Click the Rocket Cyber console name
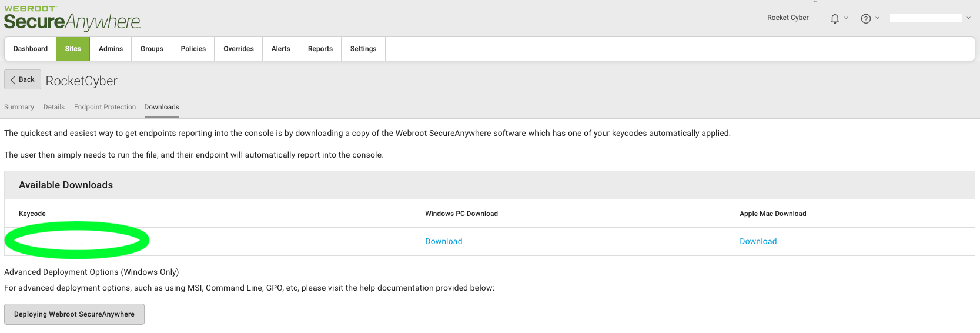 click(x=788, y=18)
